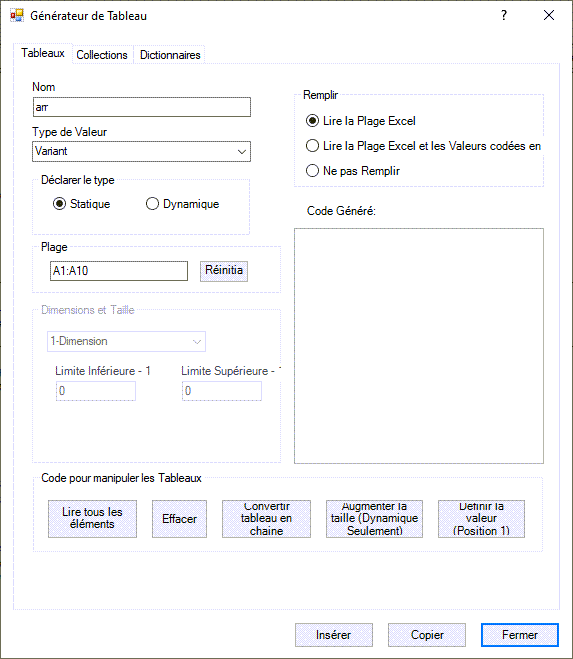Choose Lire la Plage Excel et Valeurs codées
The image size is (573, 659).
point(312,146)
